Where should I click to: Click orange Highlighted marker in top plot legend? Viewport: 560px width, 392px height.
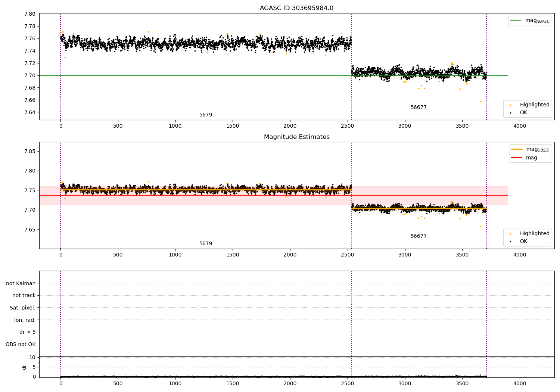[510, 105]
